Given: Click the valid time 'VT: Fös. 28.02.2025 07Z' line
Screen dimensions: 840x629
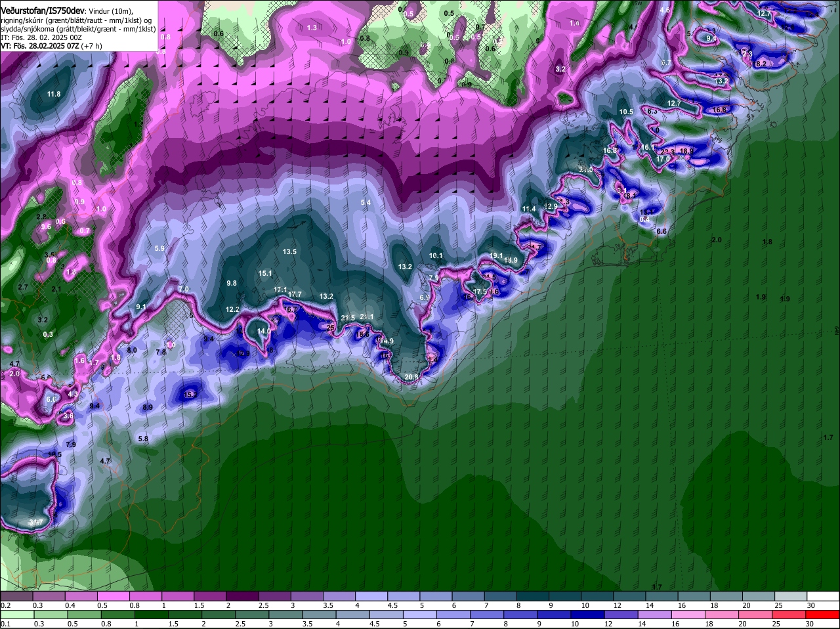Looking at the screenshot, I should [51, 46].
